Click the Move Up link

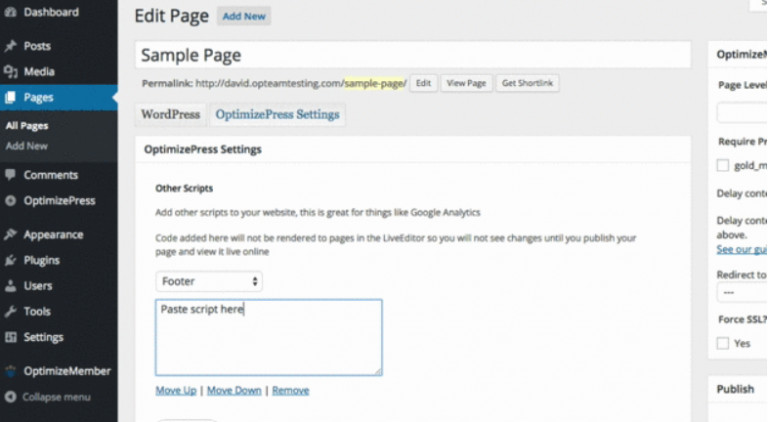tap(176, 390)
